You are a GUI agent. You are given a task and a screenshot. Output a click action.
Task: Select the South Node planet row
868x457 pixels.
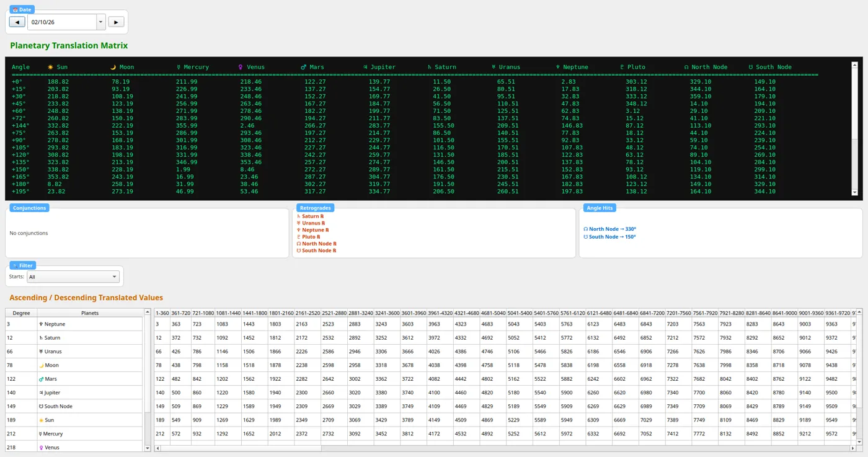click(x=74, y=406)
